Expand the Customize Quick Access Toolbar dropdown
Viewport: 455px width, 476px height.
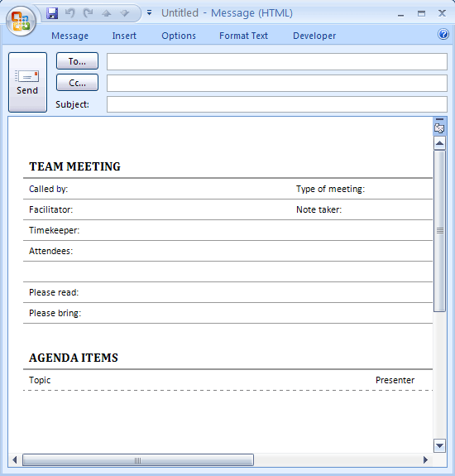click(149, 12)
